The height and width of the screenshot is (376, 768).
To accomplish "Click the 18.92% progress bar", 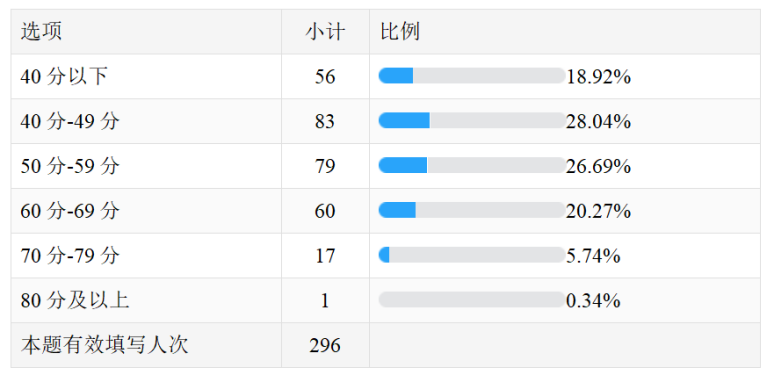I will click(x=472, y=76).
